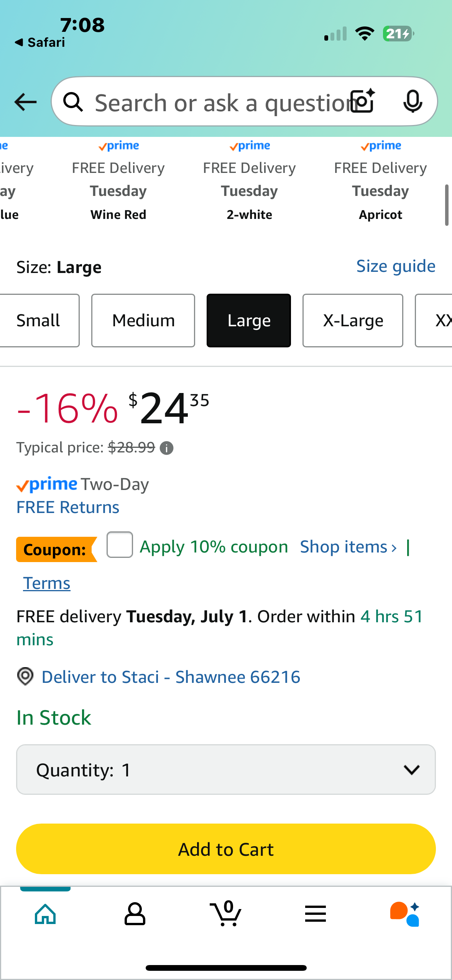Tap the microphone voice search icon

tap(413, 102)
